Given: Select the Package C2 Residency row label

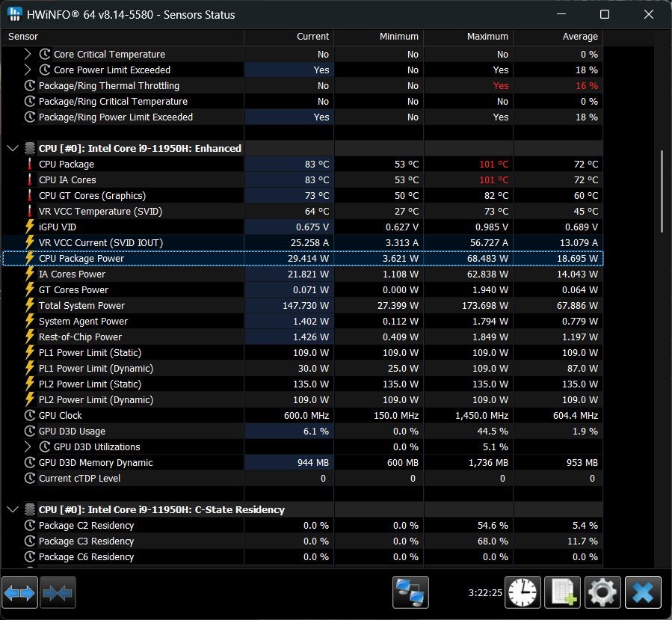Looking at the screenshot, I should coord(87,526).
